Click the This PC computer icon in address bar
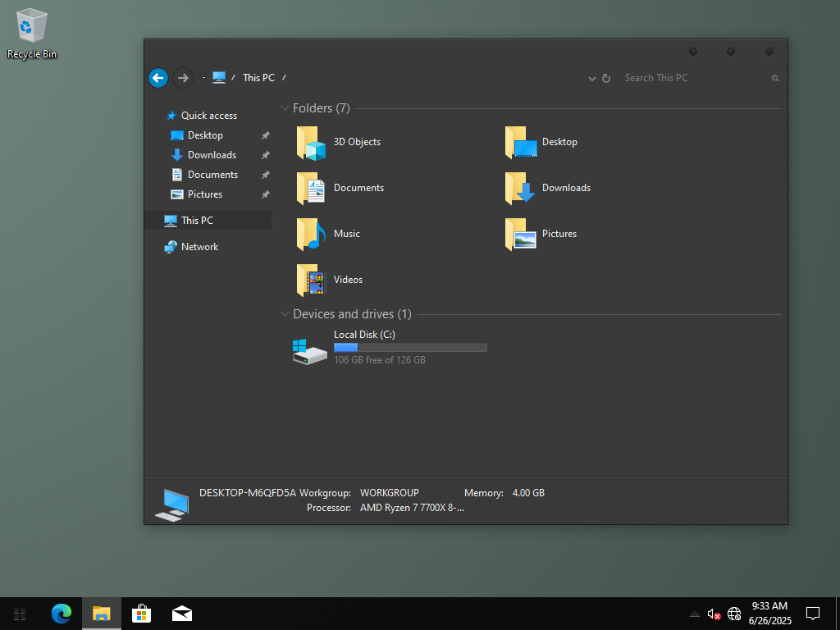Viewport: 840px width, 630px height. (219, 78)
